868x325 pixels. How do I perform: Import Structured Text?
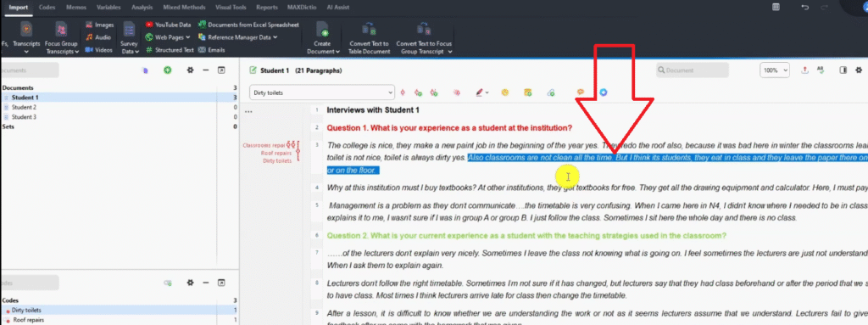170,50
